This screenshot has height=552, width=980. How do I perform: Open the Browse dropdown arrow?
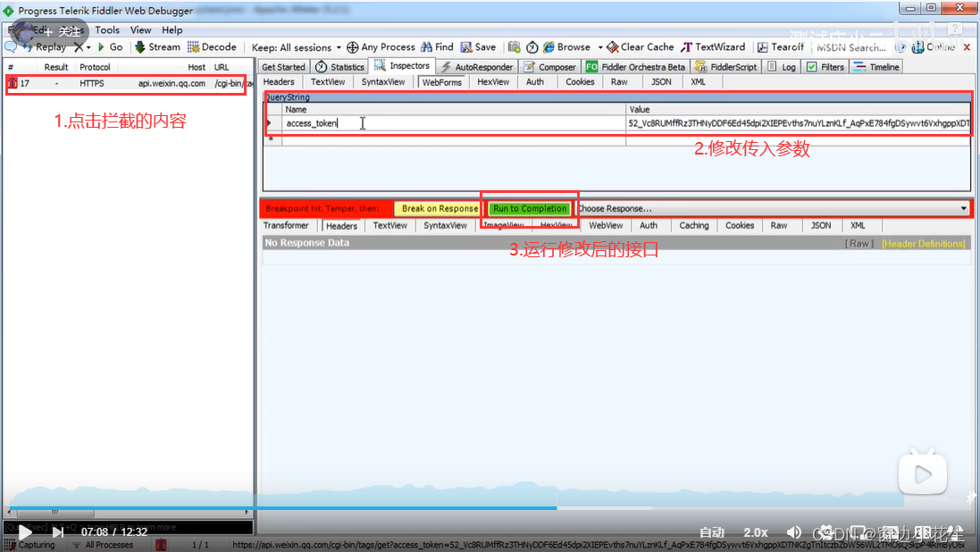coord(600,46)
